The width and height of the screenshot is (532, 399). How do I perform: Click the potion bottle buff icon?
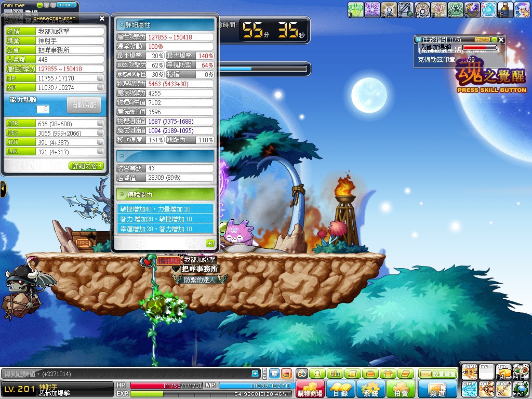tap(505, 9)
